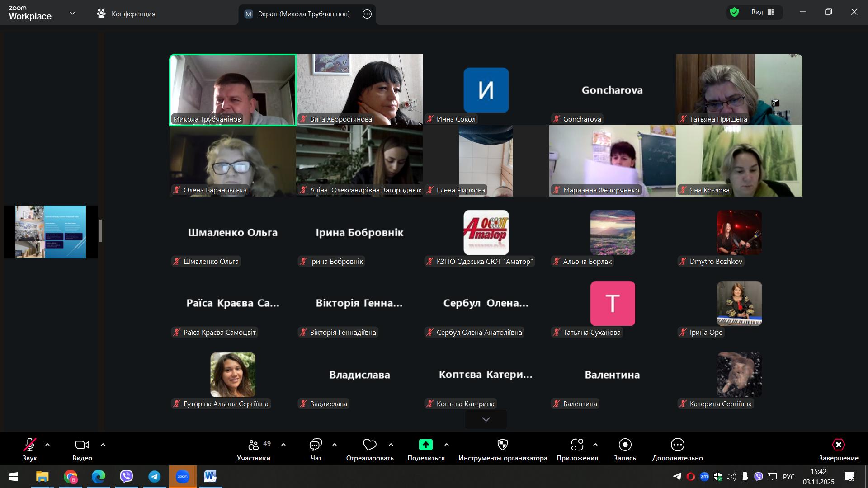Open the Zoom Workplace dropdown chevron
The width and height of the screenshot is (868, 488).
(72, 14)
